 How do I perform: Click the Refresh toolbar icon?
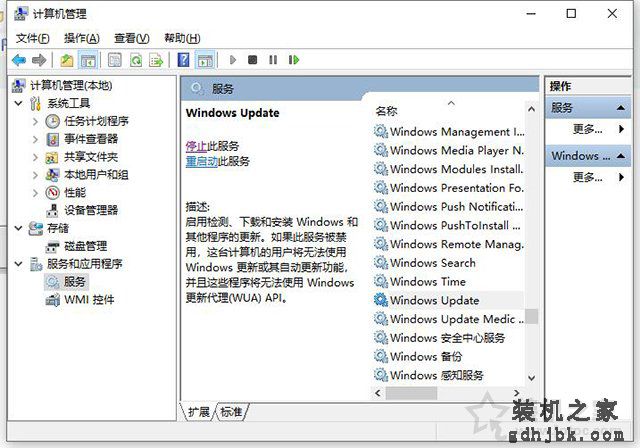click(136, 60)
